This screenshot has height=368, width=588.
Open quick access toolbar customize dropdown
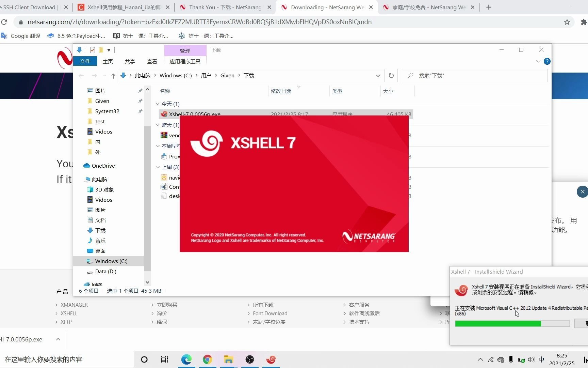109,50
